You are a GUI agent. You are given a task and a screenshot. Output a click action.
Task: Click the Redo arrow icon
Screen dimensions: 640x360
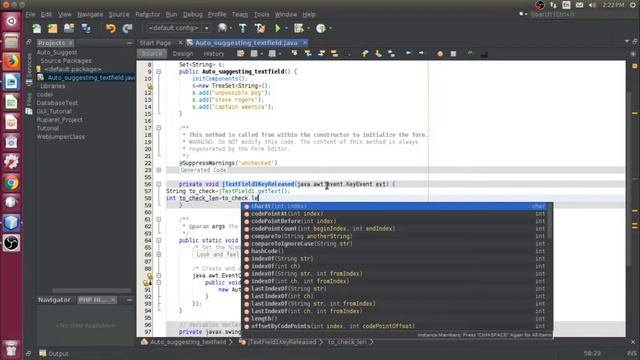click(x=127, y=28)
